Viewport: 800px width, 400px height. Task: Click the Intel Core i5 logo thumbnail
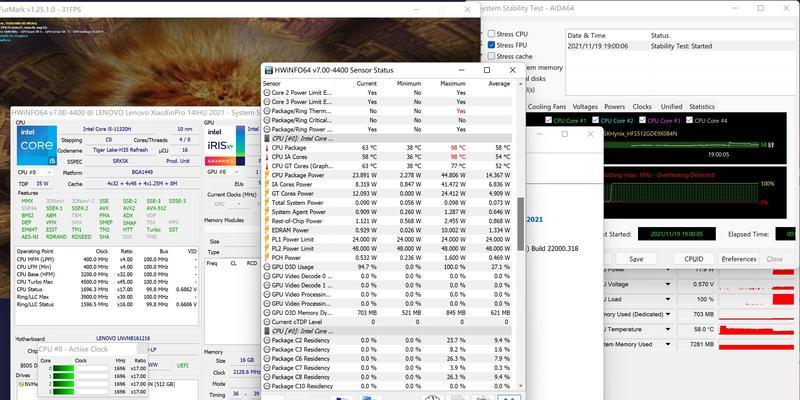click(36, 145)
